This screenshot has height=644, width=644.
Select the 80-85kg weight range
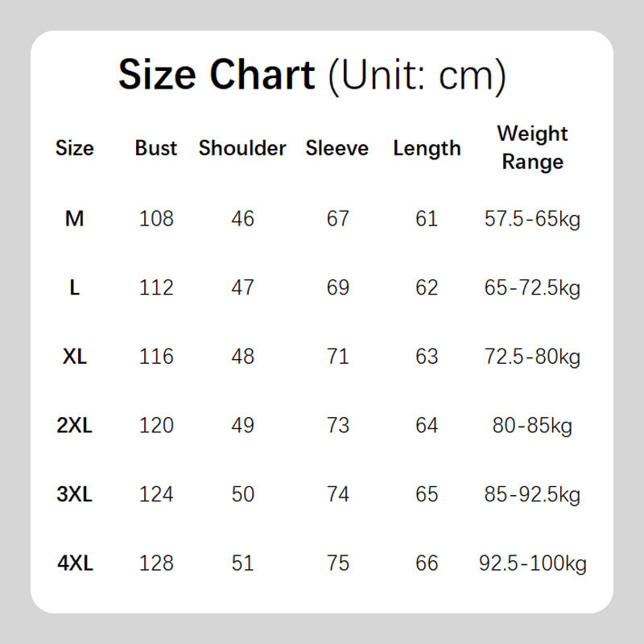tap(532, 425)
